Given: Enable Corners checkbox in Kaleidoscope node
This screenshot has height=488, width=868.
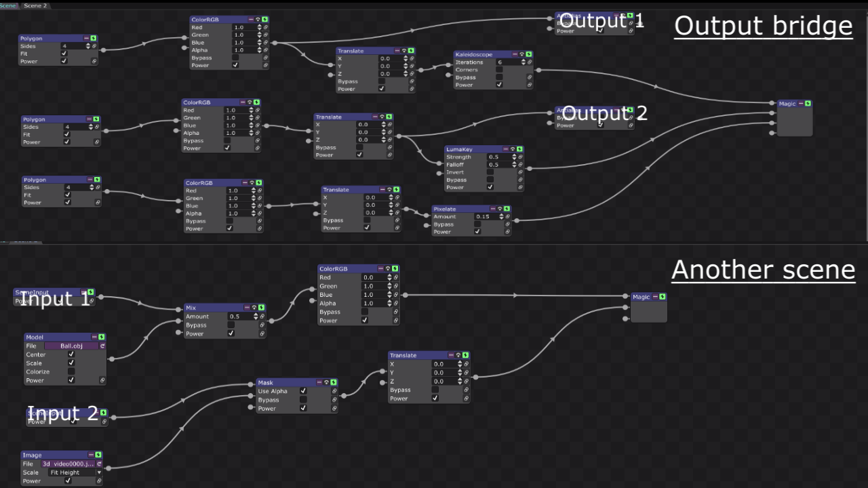Looking at the screenshot, I should click(x=500, y=70).
